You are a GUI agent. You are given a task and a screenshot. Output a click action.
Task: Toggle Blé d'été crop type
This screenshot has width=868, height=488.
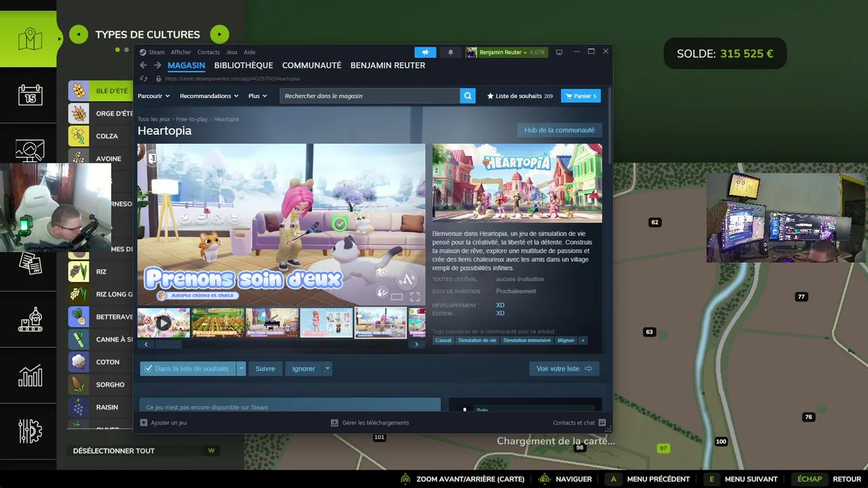pos(102,91)
